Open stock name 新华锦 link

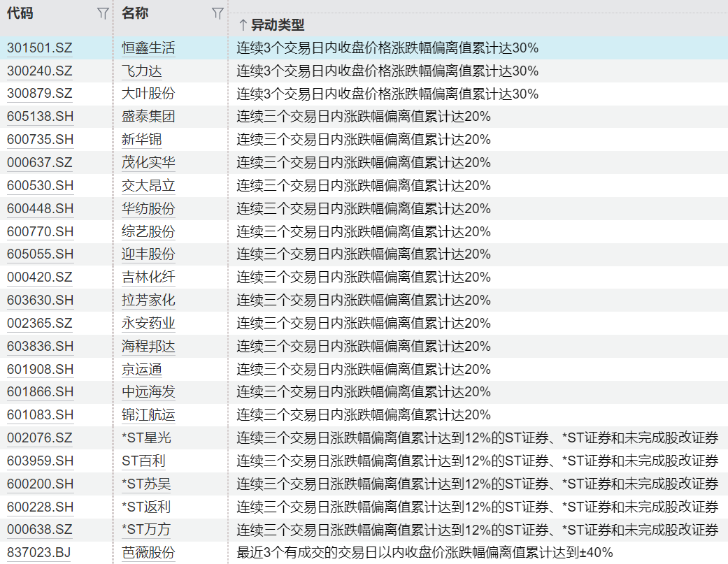pos(141,140)
